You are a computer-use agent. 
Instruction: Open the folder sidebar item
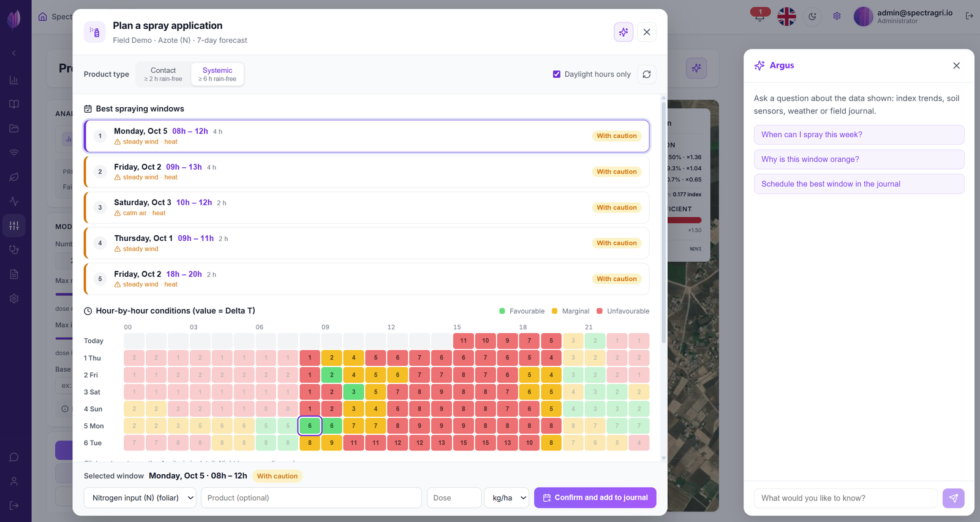[x=14, y=129]
